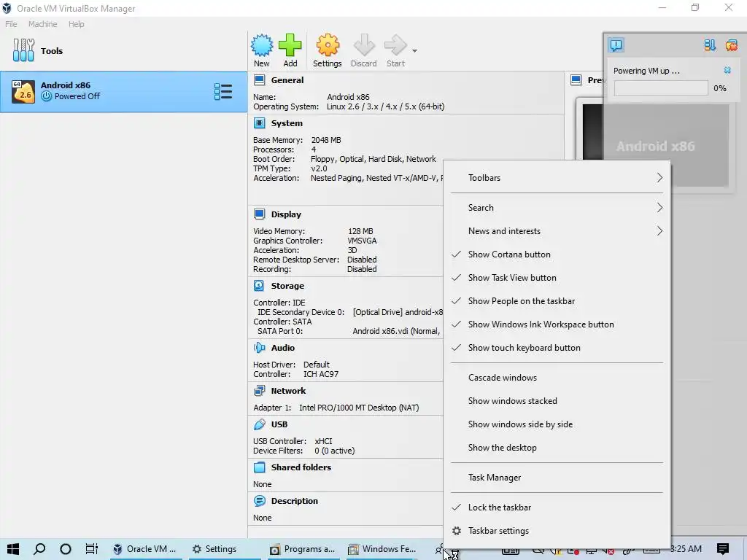Click the Preview panel monitor icon

(x=576, y=80)
